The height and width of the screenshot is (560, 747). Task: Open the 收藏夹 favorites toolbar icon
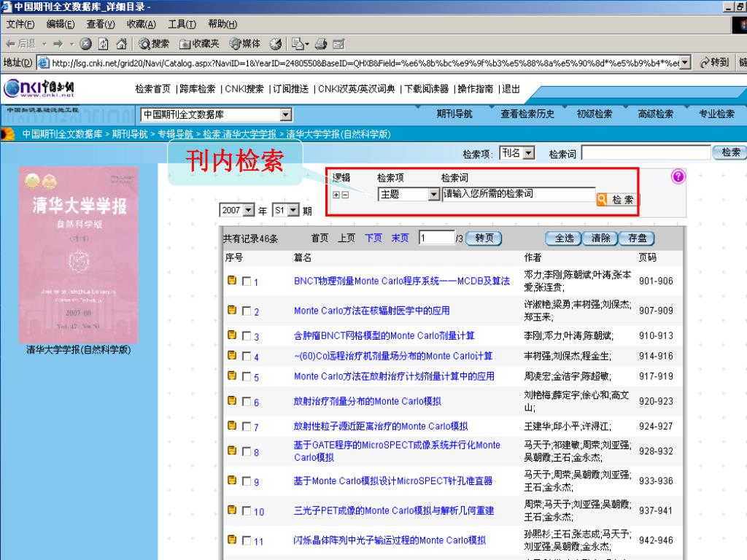point(199,44)
